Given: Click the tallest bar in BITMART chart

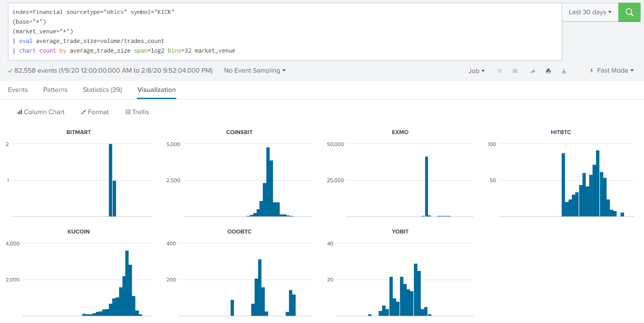Looking at the screenshot, I should coord(111,180).
